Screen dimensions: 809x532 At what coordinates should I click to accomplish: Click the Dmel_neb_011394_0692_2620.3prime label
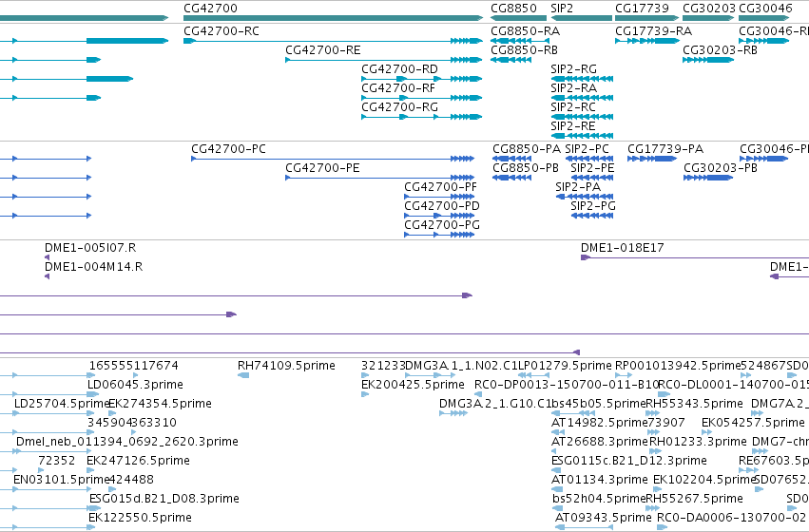point(127,442)
